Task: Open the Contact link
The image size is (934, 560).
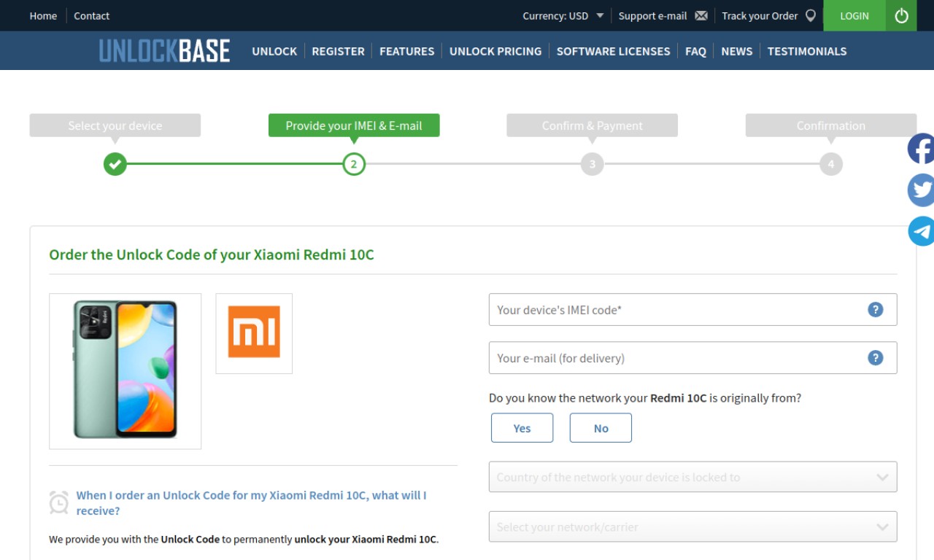Action: click(x=92, y=15)
